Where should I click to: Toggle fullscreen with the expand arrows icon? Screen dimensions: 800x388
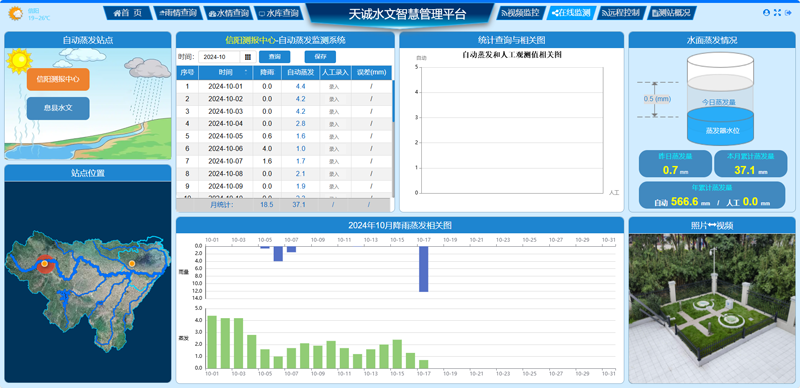click(777, 13)
